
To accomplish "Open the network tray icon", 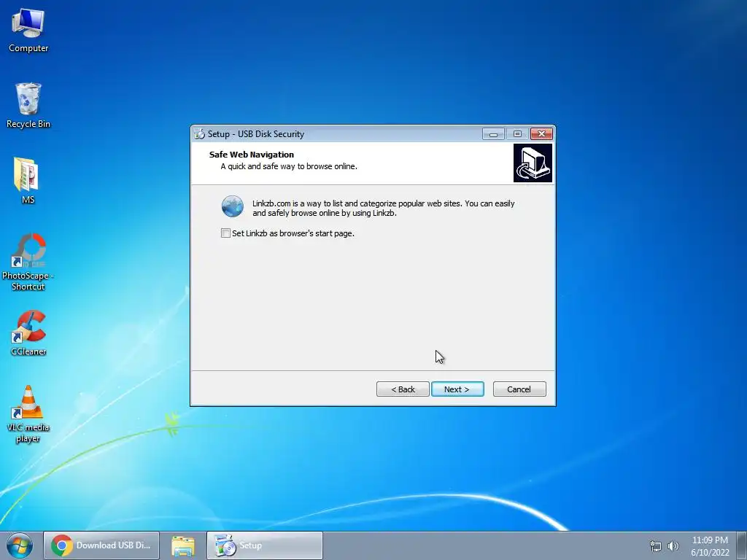I will (656, 546).
